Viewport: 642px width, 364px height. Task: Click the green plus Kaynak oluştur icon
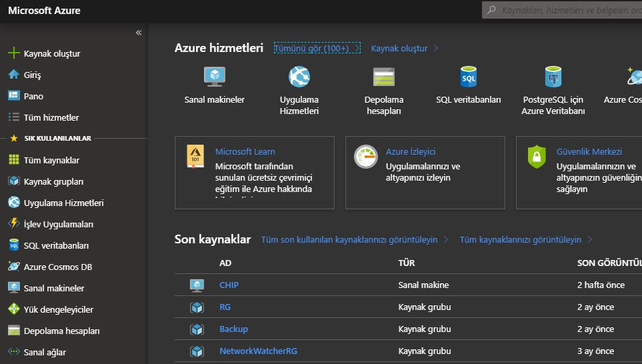click(x=13, y=53)
